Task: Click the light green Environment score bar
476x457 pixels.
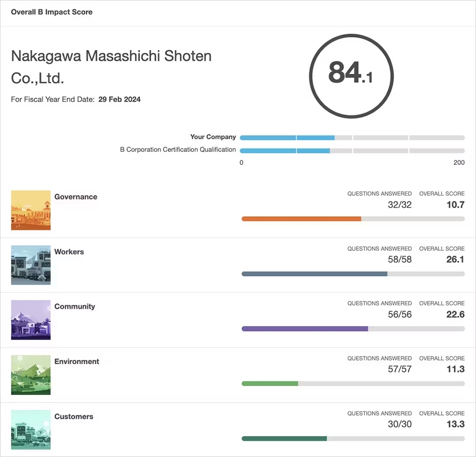Action: (x=270, y=384)
